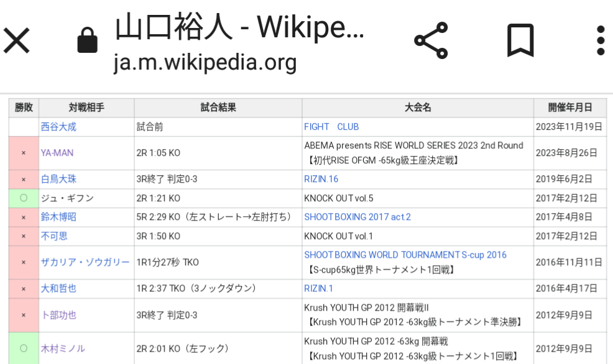The width and height of the screenshot is (613, 364).
Task: Open the 卜部功也 opponent link
Action: (x=58, y=315)
